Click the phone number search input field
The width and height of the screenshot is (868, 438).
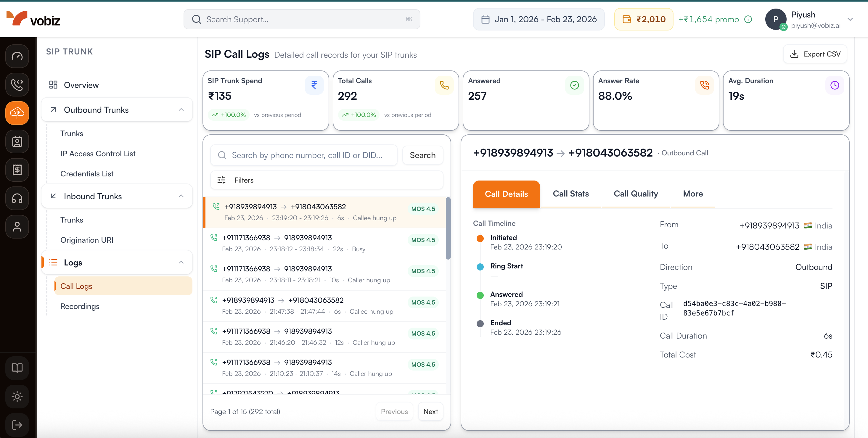click(x=303, y=155)
